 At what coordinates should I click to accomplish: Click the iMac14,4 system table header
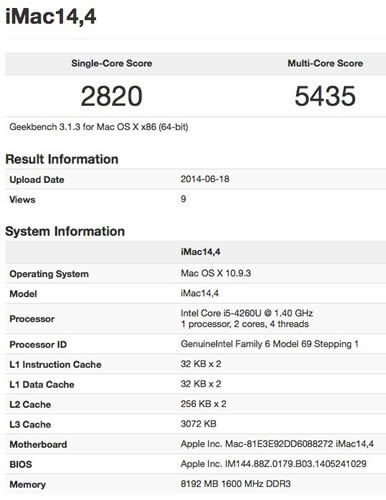(x=200, y=252)
